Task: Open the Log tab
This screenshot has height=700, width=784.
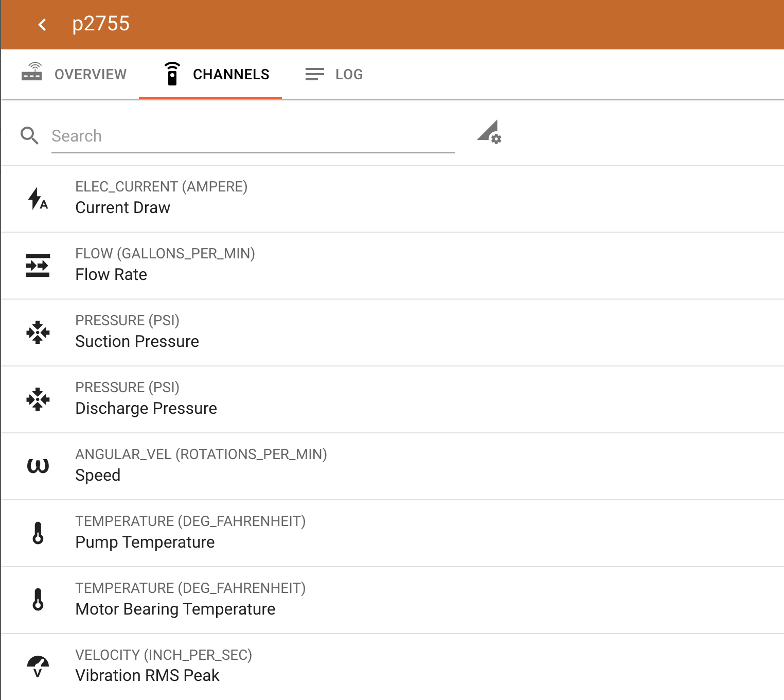Action: (334, 74)
